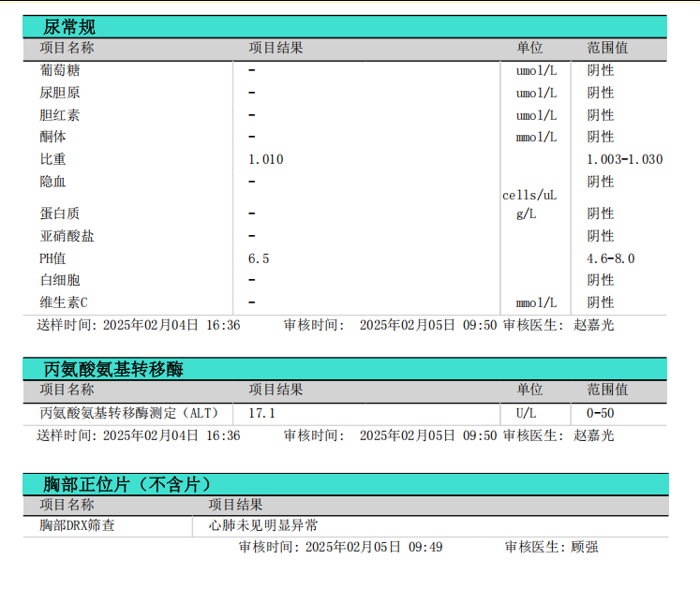Select the 亚硝酸盐 row label
Viewport: 700px width, 604px height.
[67, 236]
